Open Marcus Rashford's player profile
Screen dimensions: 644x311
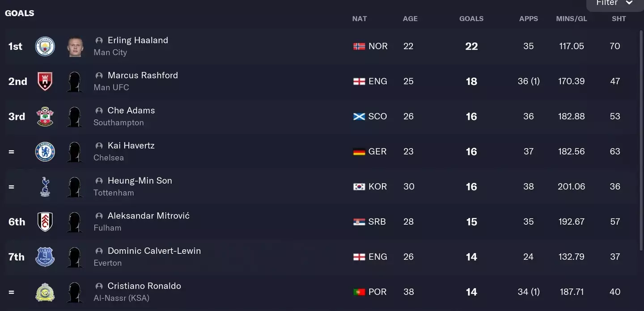click(143, 76)
